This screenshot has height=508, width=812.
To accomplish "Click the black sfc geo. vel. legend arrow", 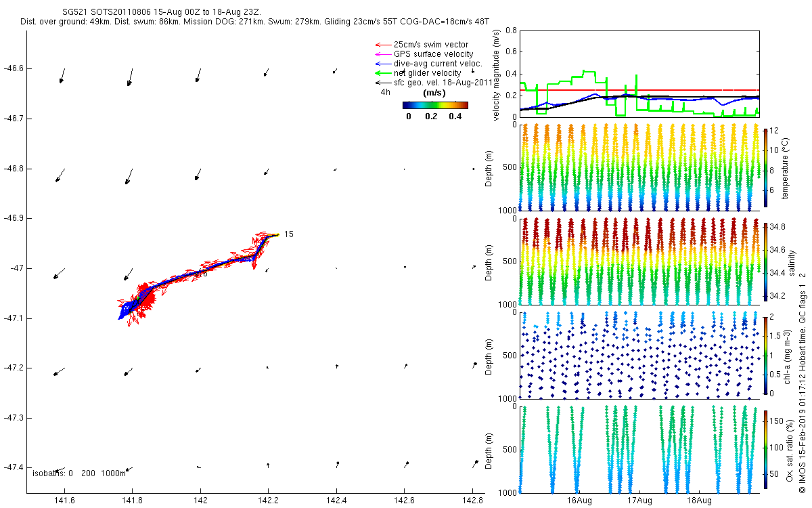I will pos(383,83).
